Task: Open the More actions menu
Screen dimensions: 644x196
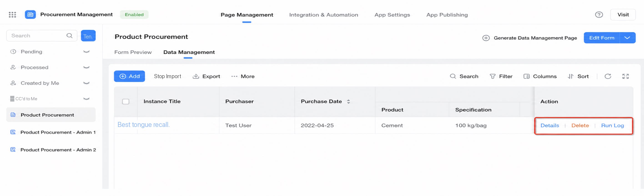Action: pyautogui.click(x=243, y=76)
